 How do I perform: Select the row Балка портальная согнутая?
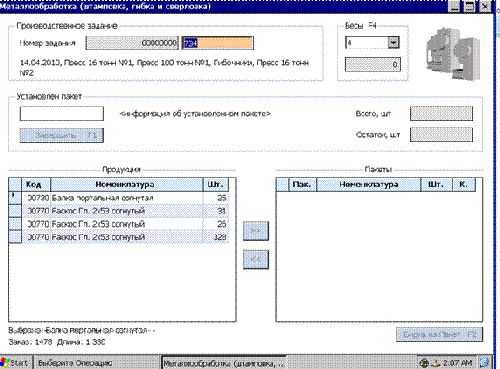[118, 198]
